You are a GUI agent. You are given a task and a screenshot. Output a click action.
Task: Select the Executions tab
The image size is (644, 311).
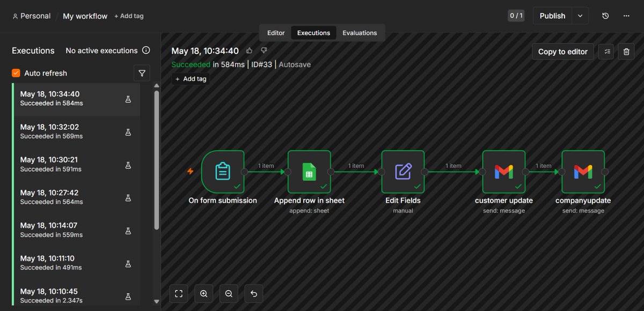pyautogui.click(x=313, y=33)
